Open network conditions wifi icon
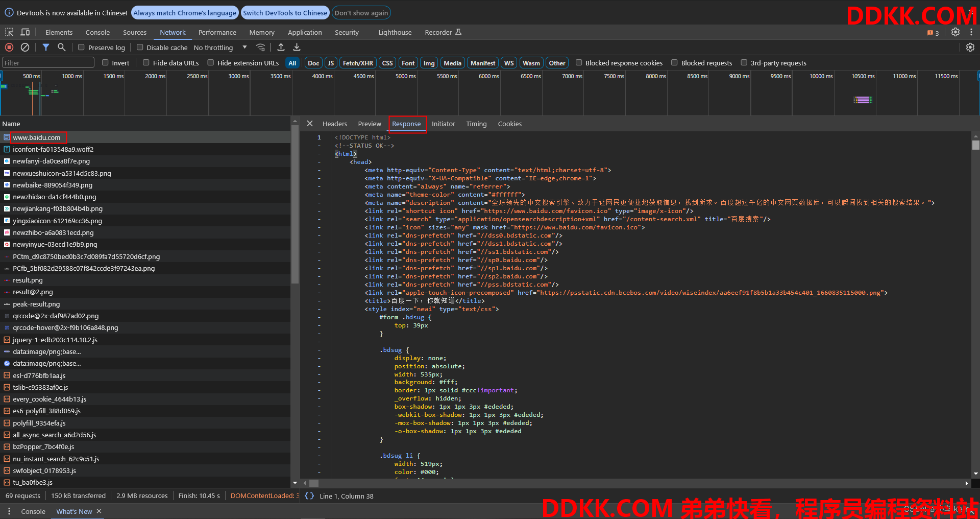 click(261, 47)
